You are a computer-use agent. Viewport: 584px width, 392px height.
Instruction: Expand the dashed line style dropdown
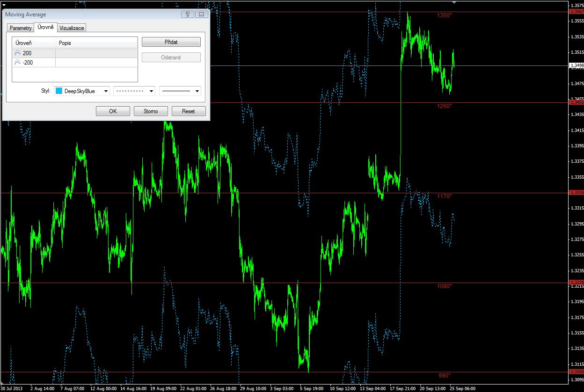134,91
